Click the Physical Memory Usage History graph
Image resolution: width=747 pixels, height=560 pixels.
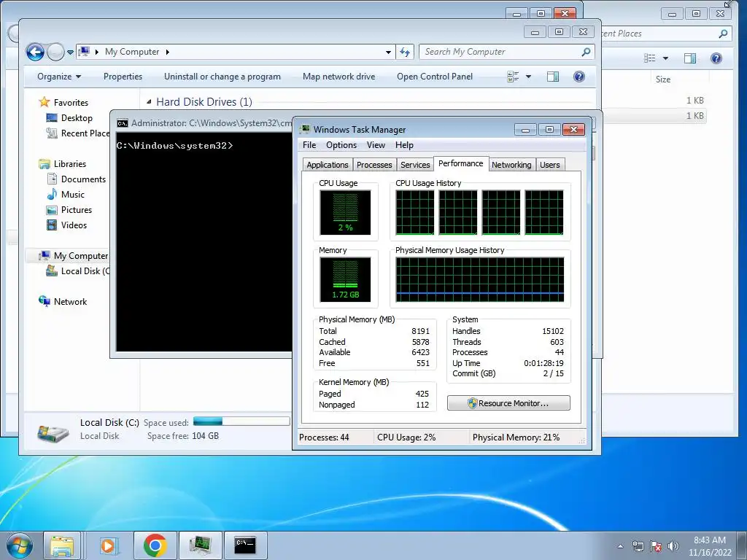(480, 279)
